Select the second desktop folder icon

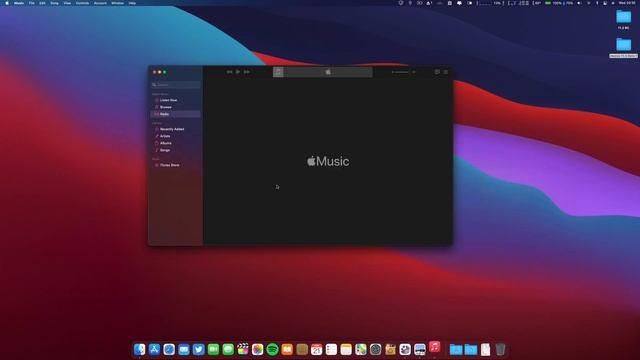tap(623, 44)
